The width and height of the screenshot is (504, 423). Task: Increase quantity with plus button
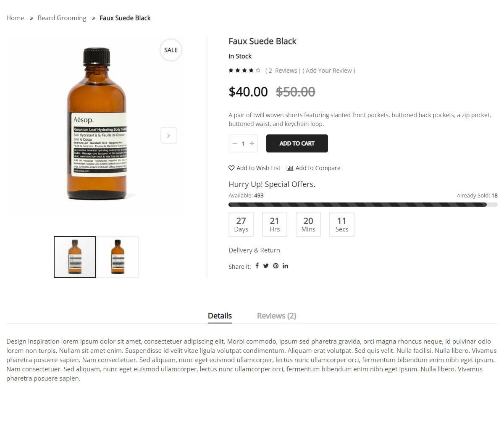coord(252,144)
